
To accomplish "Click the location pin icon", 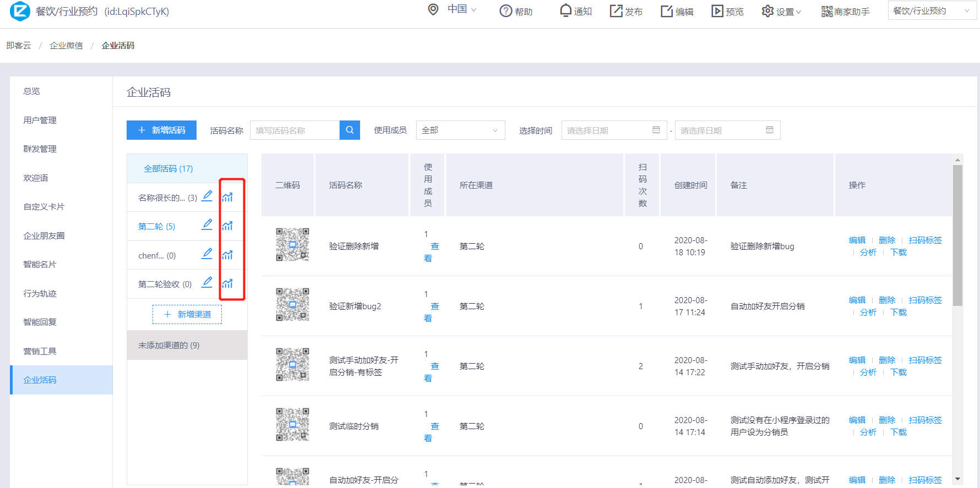I will [x=433, y=9].
